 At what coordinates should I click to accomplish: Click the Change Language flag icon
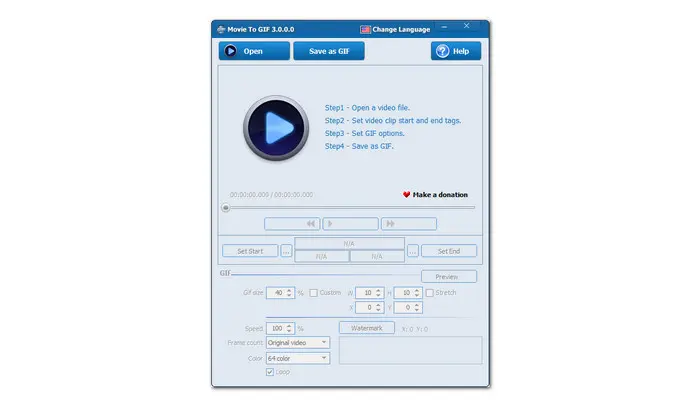point(365,29)
